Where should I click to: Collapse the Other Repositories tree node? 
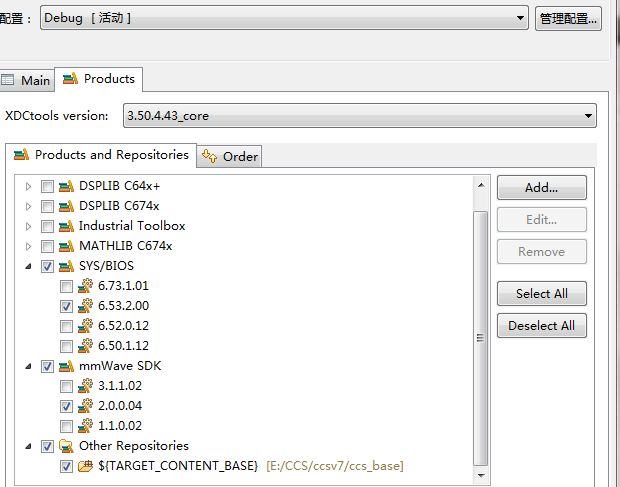click(x=28, y=447)
